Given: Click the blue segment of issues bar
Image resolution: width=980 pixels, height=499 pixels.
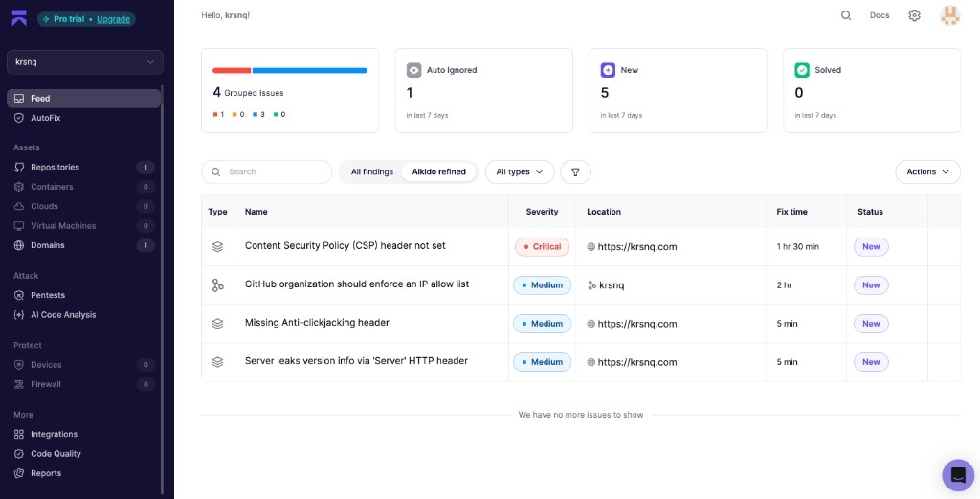Looking at the screenshot, I should 310,71.
